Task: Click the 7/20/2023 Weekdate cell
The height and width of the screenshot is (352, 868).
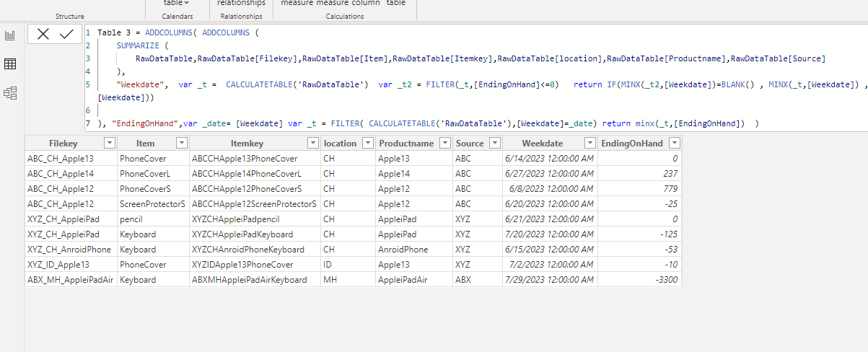Action: coord(550,234)
